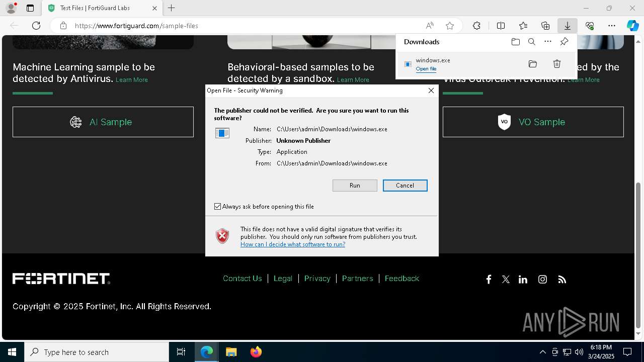Open Favorites star-list icon

click(x=523, y=26)
